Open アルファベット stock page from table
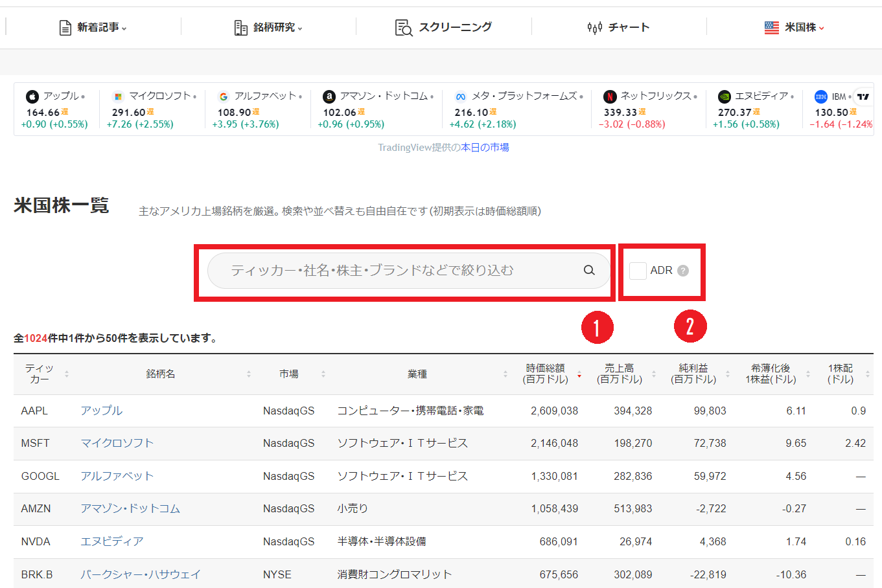The image size is (882, 588). point(117,476)
